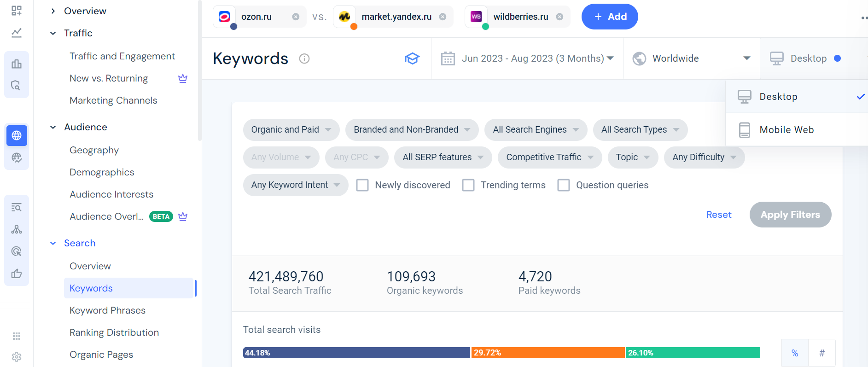Check the Trending terms checkbox
868x367 pixels.
click(468, 185)
